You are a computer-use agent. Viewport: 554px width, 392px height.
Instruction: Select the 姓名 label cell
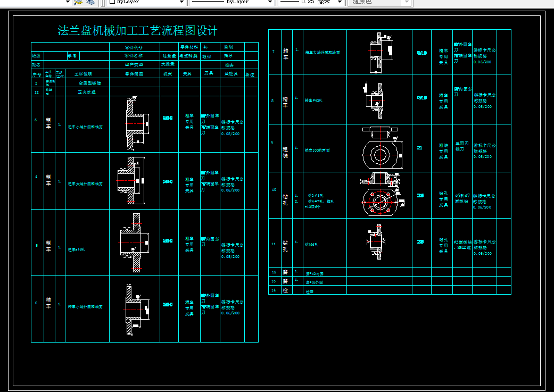click(x=36, y=65)
